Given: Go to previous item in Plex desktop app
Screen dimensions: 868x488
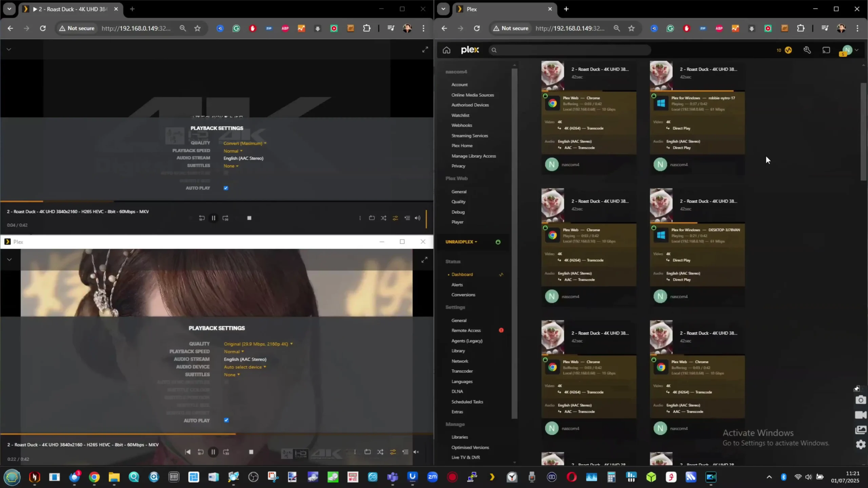Looking at the screenshot, I should (188, 452).
